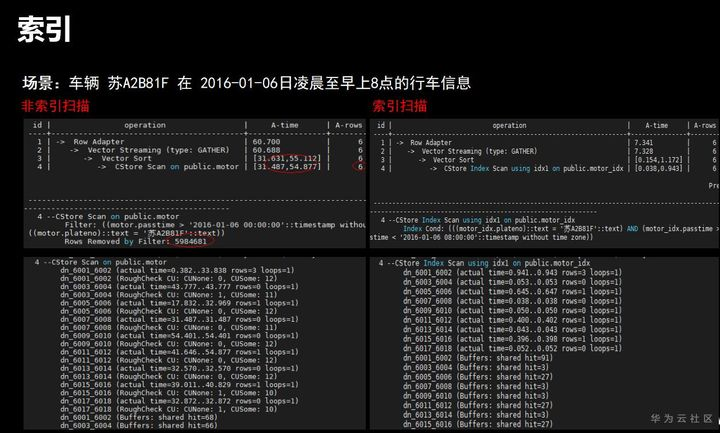Click "Rows Removed by Filter: 5984681"
This screenshot has height=433, width=720.
pos(135,242)
